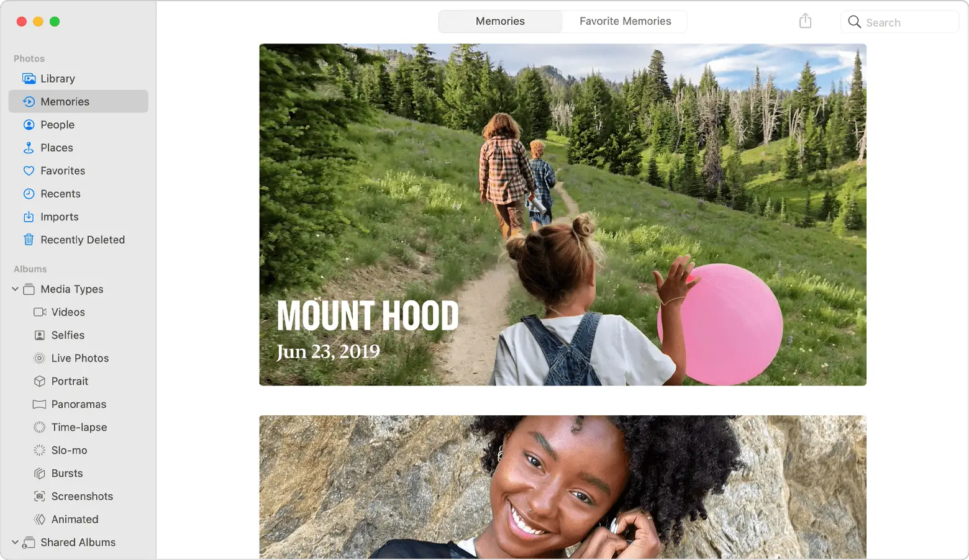
Task: Open the Recently Deleted trash icon
Action: pyautogui.click(x=29, y=240)
